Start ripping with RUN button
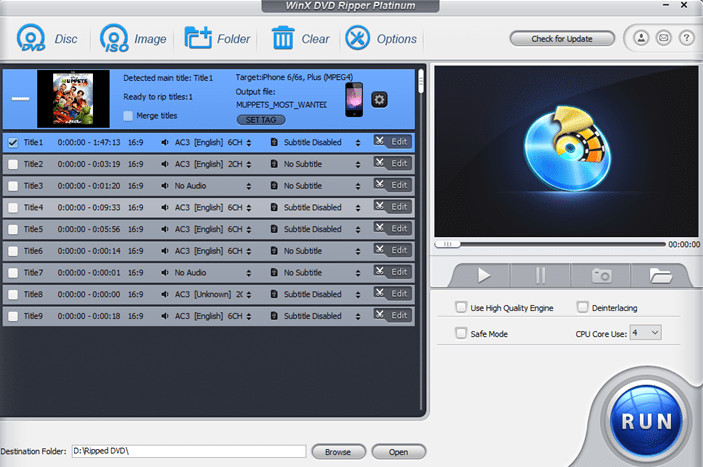703x467 pixels. [x=646, y=421]
